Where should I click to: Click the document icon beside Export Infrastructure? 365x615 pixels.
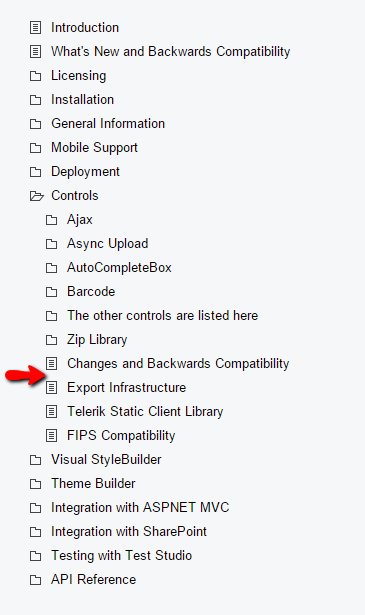51,388
